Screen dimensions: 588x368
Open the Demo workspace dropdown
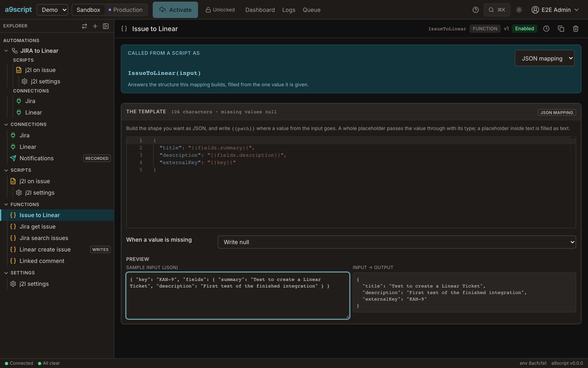pyautogui.click(x=52, y=10)
